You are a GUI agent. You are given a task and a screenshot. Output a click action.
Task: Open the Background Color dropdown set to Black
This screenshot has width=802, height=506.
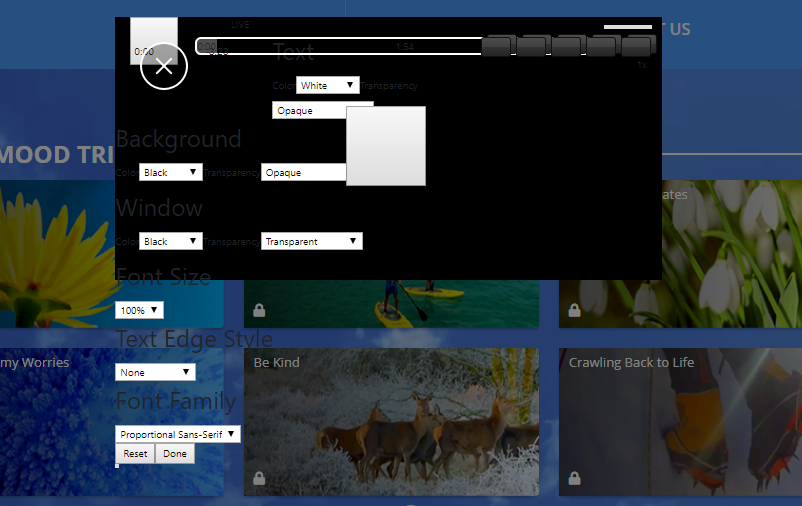[170, 172]
